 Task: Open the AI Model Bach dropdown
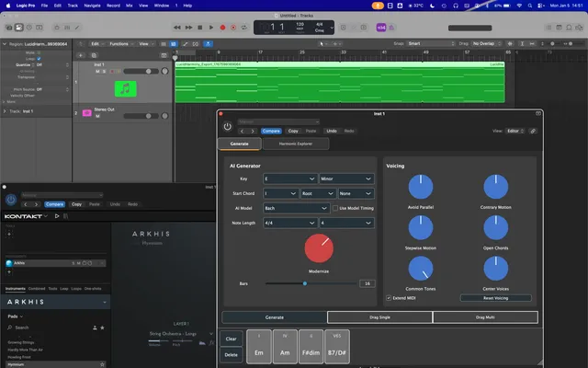click(x=296, y=208)
